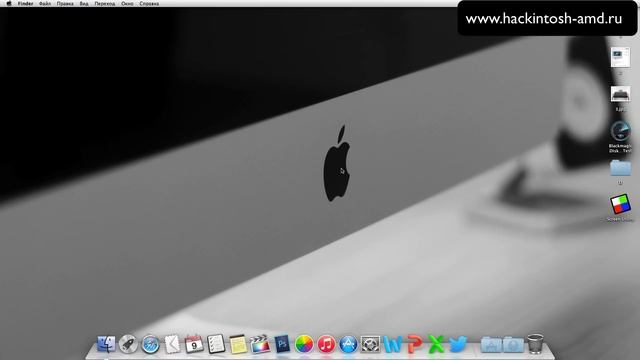Launch Safari compass icon in Dock
The height and width of the screenshot is (360, 640).
tap(150, 344)
